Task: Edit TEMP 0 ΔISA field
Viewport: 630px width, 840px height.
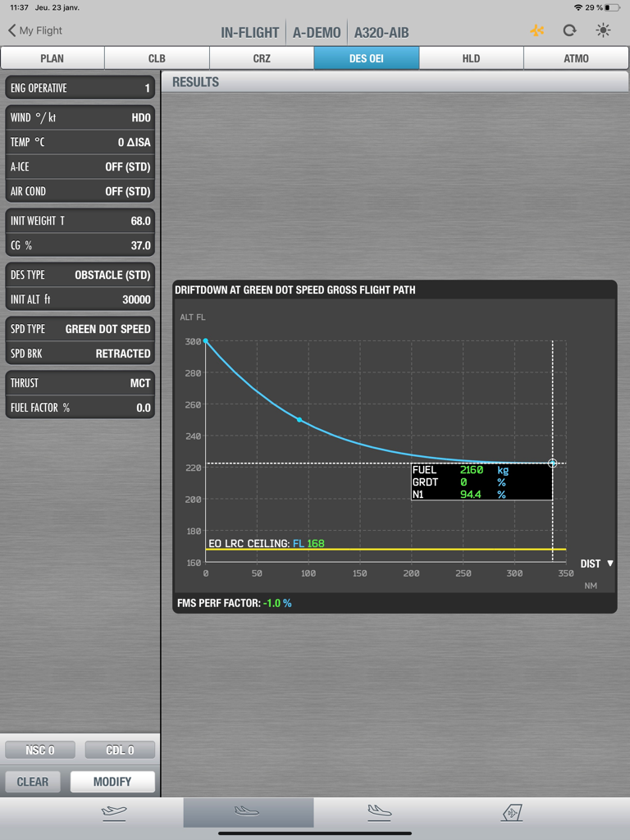Action: click(x=80, y=142)
